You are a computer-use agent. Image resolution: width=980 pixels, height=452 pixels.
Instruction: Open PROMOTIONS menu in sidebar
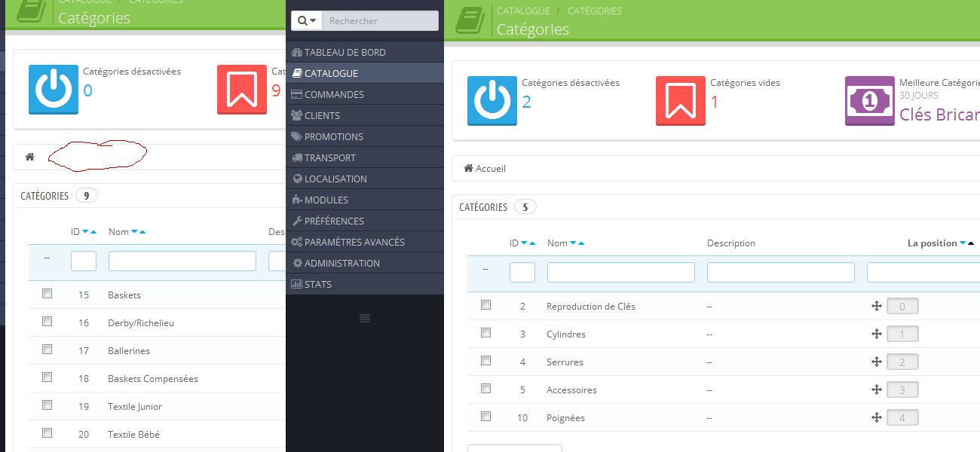[x=365, y=136]
